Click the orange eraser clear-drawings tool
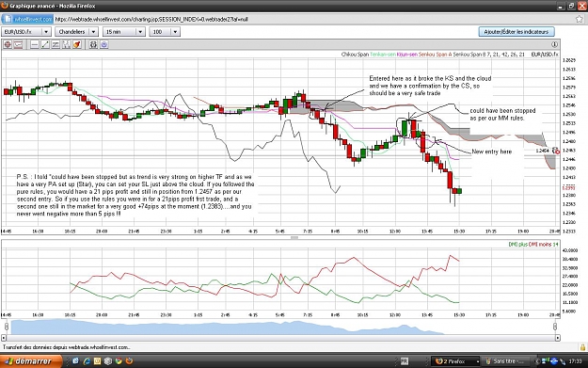The width and height of the screenshot is (588, 368). [77, 44]
